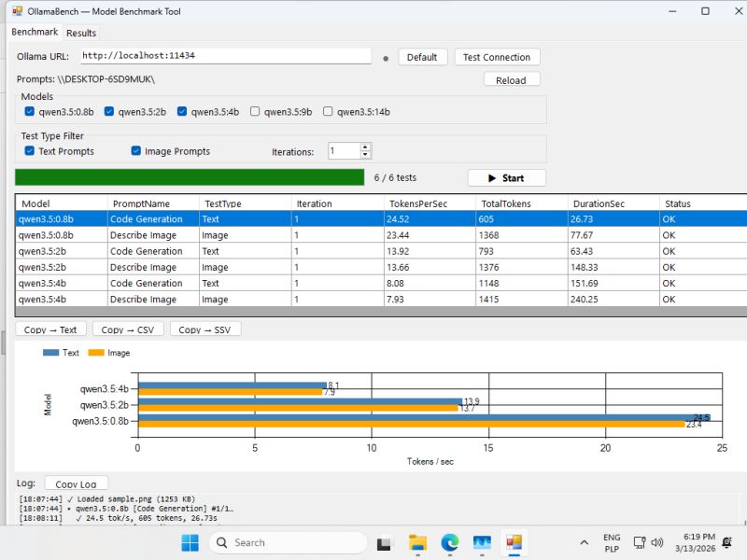747x560 pixels.
Task: Decrease Iterations with the down arrow
Action: pyautogui.click(x=365, y=155)
